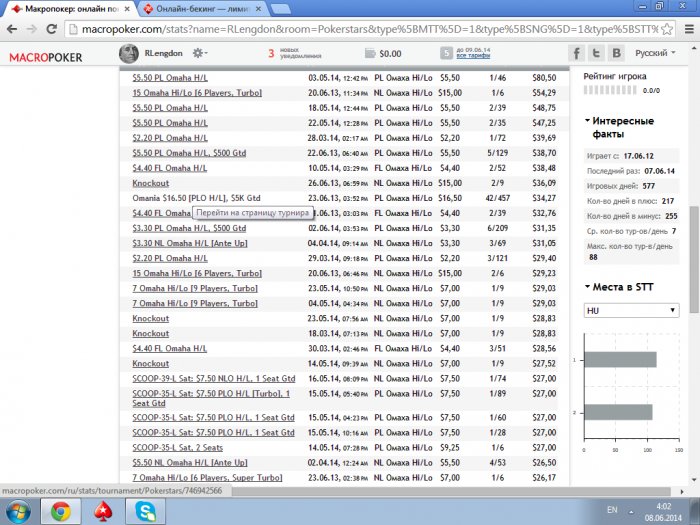Open the Twitter social icon
This screenshot has height=525, width=700.
(x=596, y=53)
